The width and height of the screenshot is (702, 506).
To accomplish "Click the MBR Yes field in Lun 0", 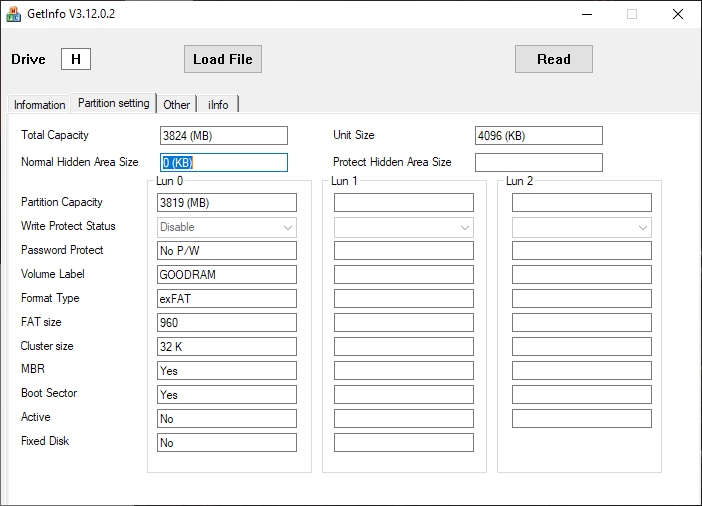I will point(227,370).
